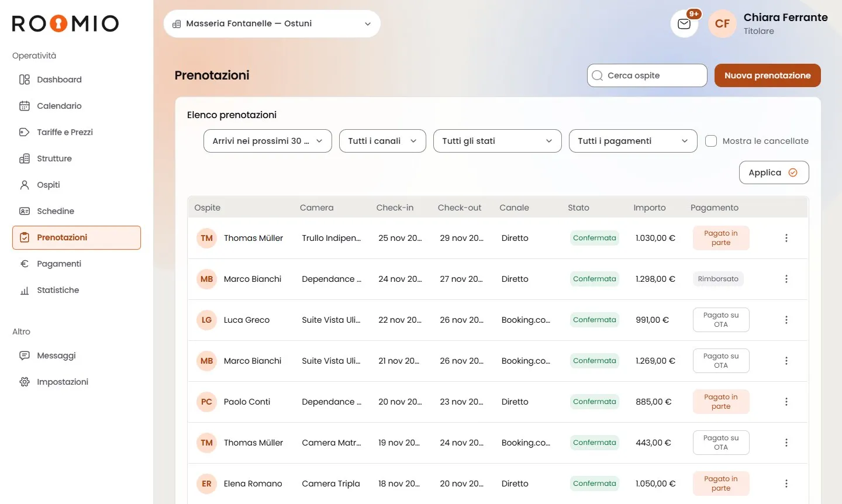Open Calendario menu item
The image size is (842, 504).
77,106
